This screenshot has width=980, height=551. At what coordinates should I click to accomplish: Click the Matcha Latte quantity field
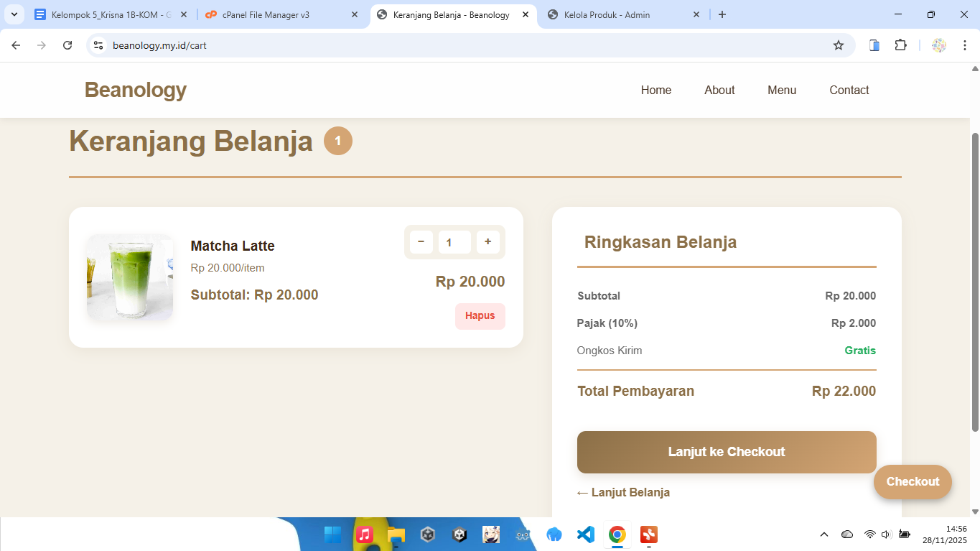(454, 242)
